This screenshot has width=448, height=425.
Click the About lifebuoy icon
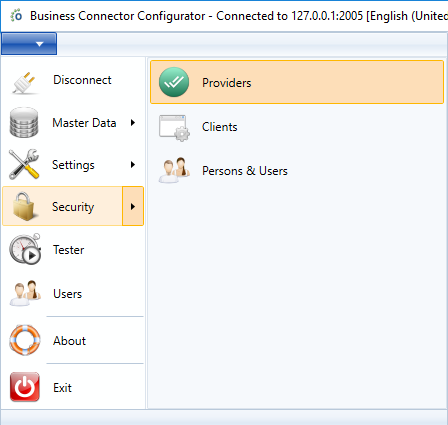click(25, 340)
